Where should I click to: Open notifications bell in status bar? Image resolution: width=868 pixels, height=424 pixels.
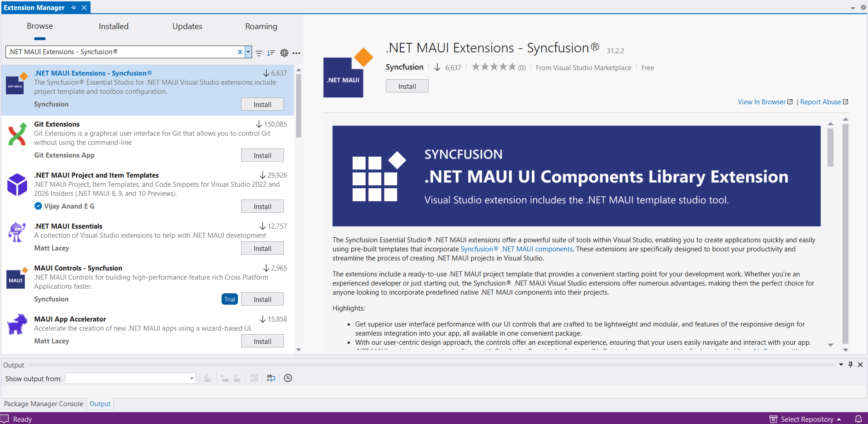858,419
